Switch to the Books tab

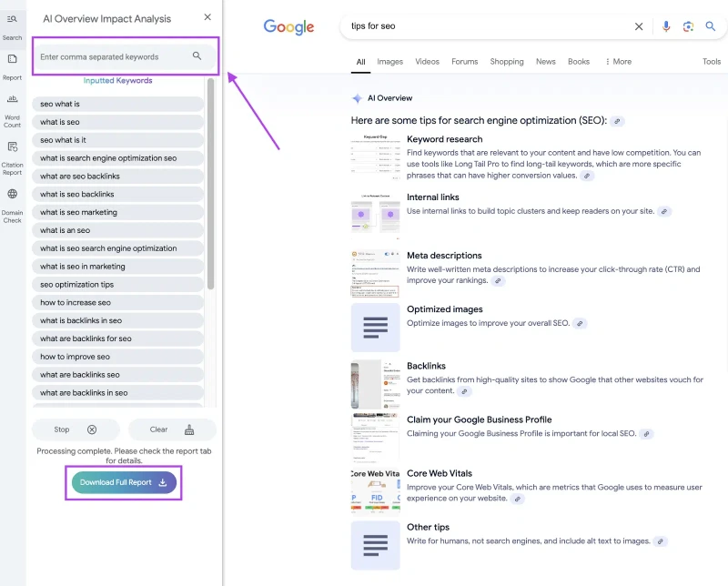tap(579, 61)
